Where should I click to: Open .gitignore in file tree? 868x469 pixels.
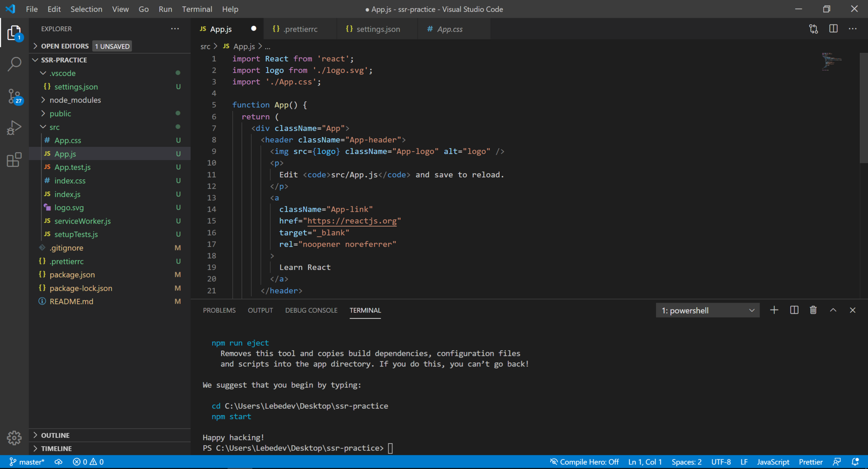(110, 248)
